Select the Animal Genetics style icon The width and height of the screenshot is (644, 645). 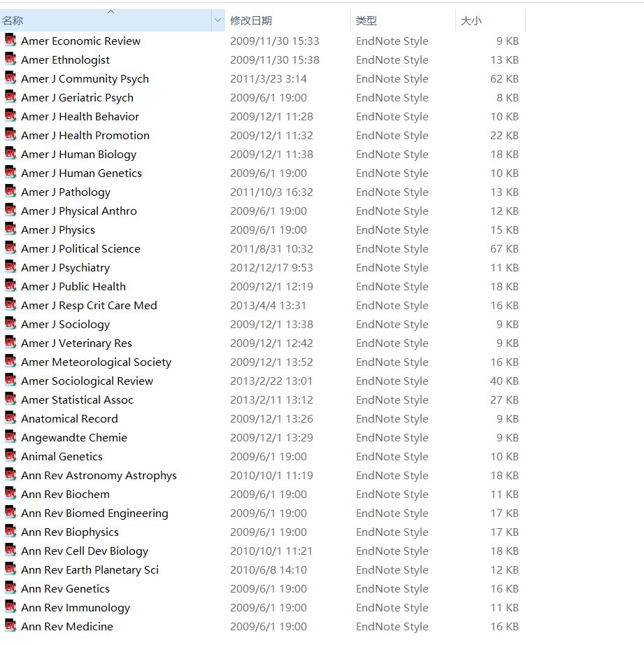point(10,456)
